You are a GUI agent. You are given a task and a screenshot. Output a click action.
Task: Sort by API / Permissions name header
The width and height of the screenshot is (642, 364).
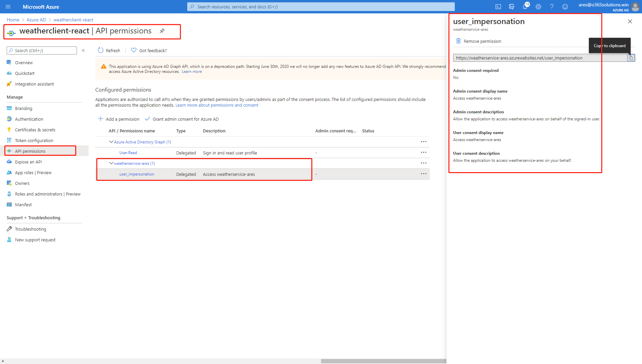point(132,131)
